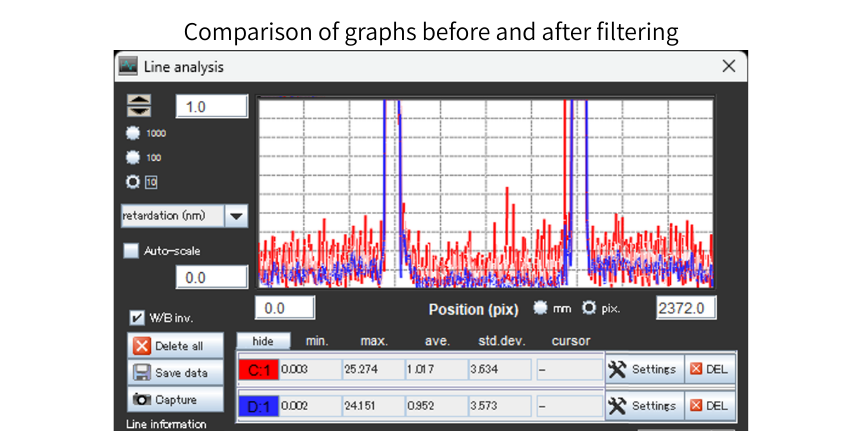
Task: Delete line D:1 with DEL button
Action: click(709, 405)
